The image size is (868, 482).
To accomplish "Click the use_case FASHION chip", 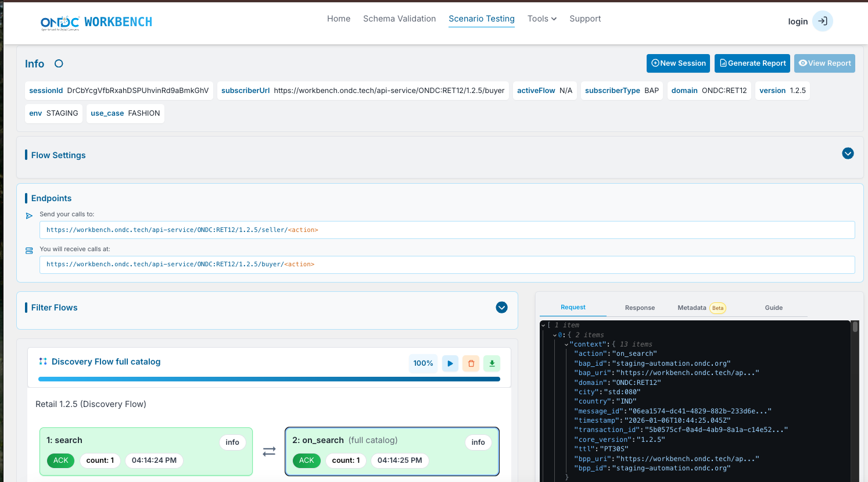I will tap(125, 113).
